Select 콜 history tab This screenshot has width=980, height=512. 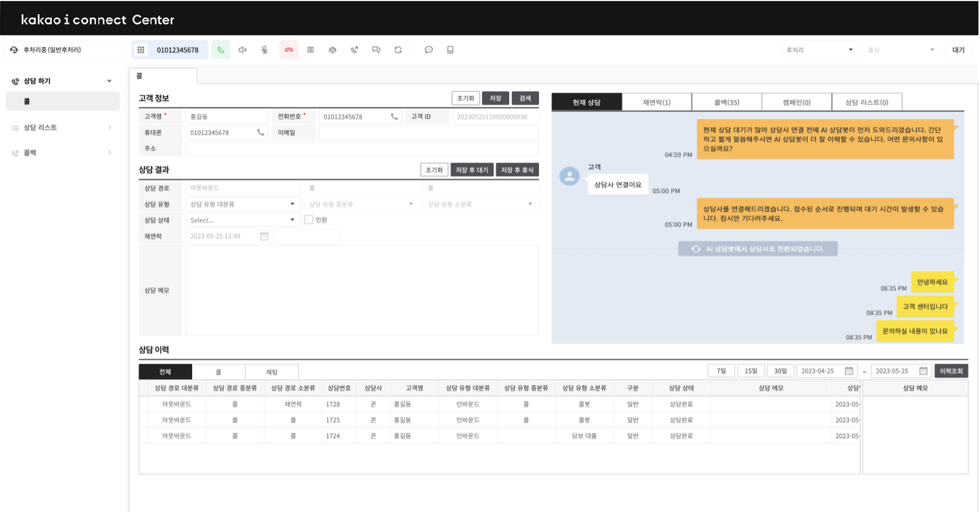point(218,372)
